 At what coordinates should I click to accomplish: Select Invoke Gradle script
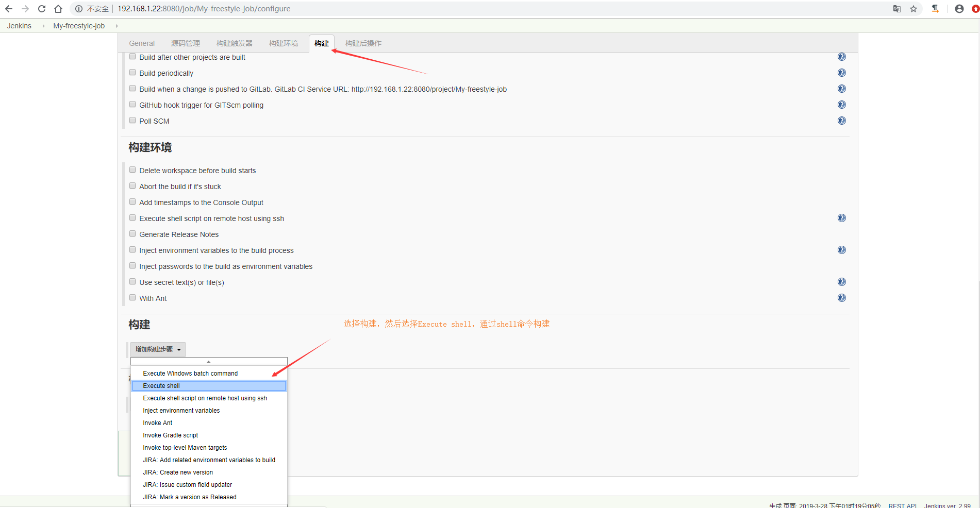click(x=209, y=435)
